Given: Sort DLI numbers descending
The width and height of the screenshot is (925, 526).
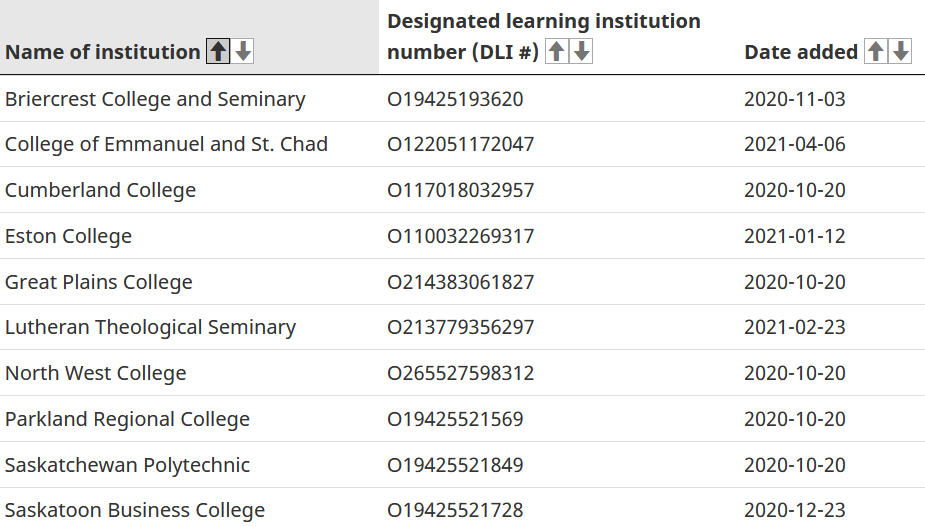Looking at the screenshot, I should (x=582, y=52).
